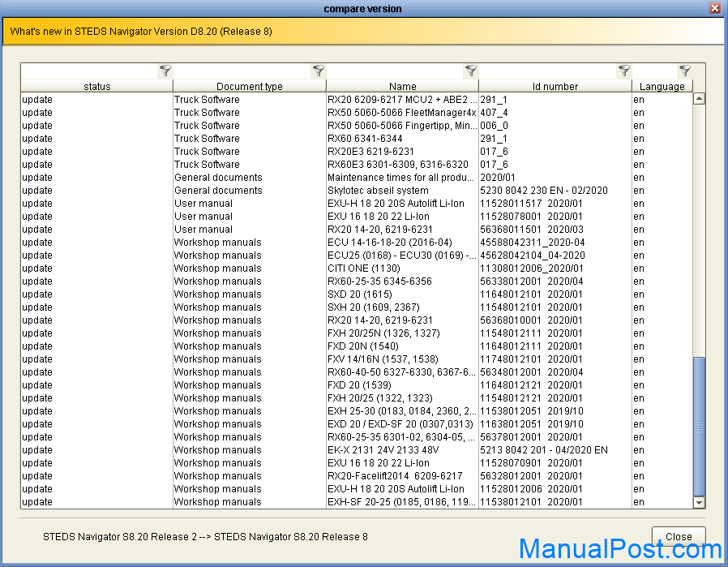Select row RX50 5060-5066 Fingertipp
This screenshot has height=567, width=728.
point(357,126)
